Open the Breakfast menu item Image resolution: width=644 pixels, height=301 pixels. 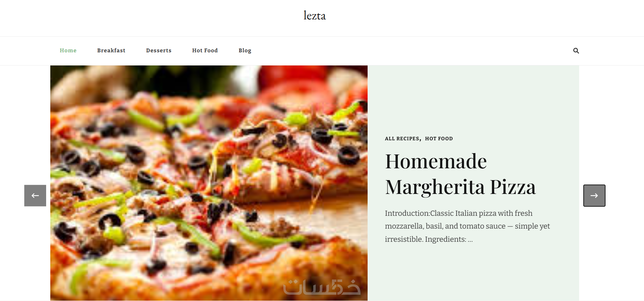[x=111, y=51]
